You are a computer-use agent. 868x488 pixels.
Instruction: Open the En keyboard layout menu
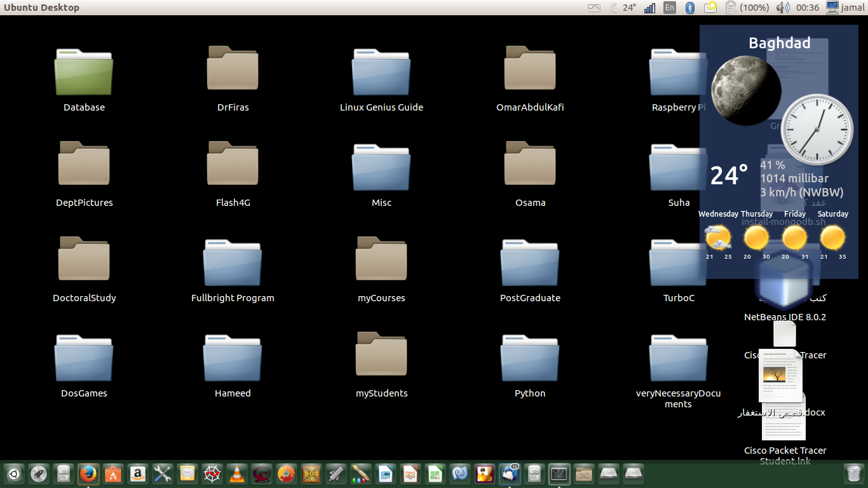pos(669,8)
